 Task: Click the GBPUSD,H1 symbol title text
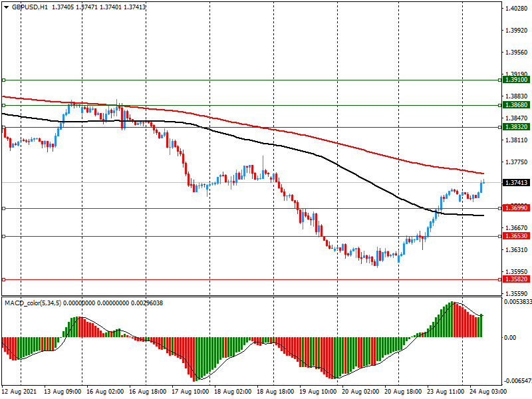pyautogui.click(x=30, y=7)
